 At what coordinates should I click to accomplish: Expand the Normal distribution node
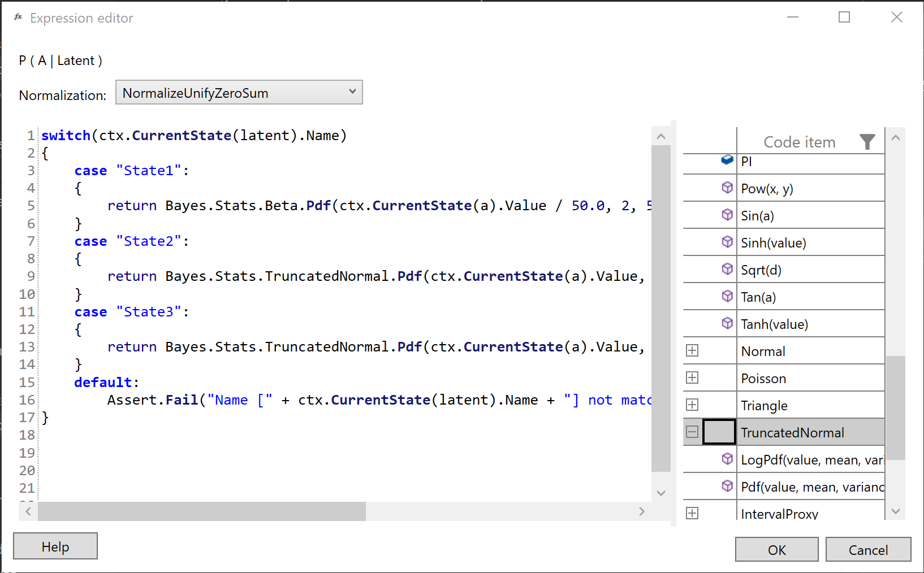692,350
